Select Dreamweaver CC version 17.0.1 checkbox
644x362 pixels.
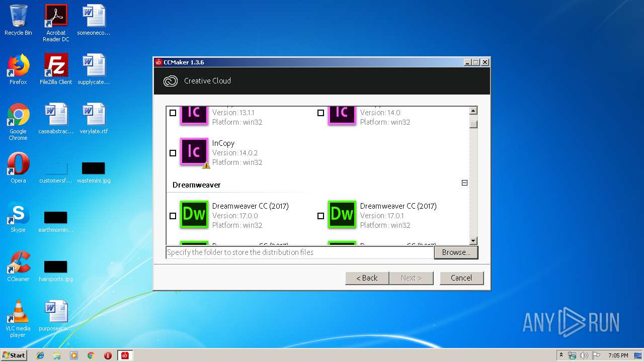point(320,216)
